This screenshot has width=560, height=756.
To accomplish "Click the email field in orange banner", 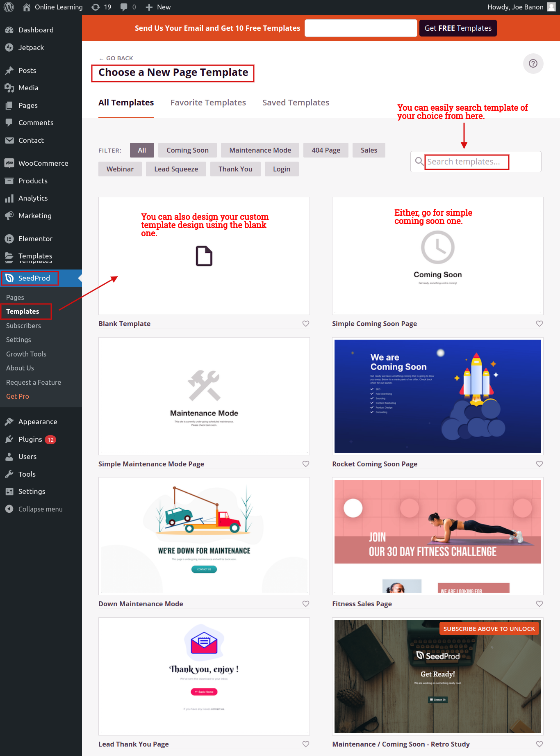I will [361, 28].
